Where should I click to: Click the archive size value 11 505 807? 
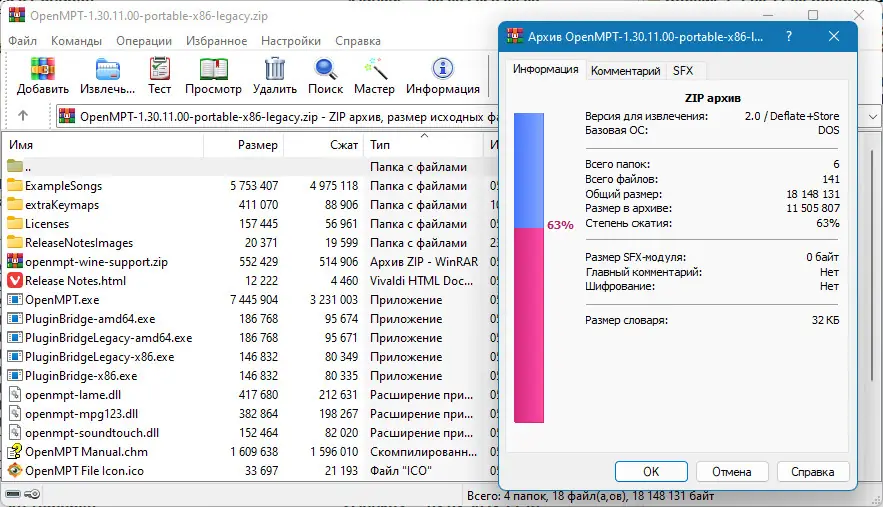coord(813,208)
